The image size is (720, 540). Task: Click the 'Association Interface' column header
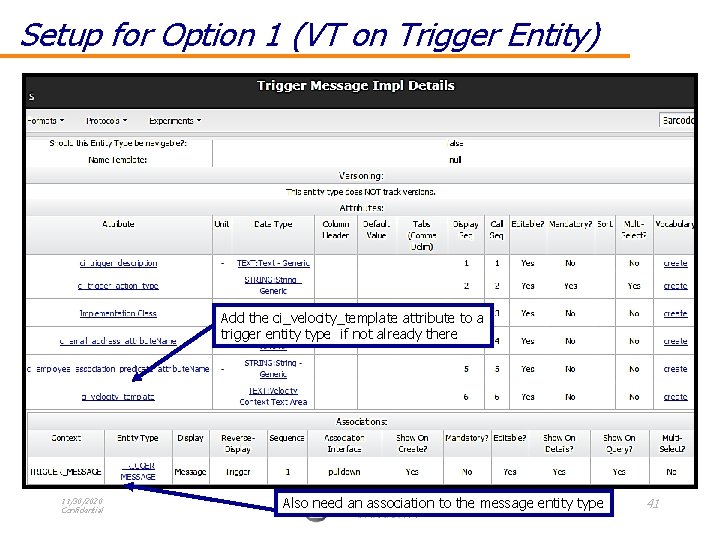click(344, 444)
